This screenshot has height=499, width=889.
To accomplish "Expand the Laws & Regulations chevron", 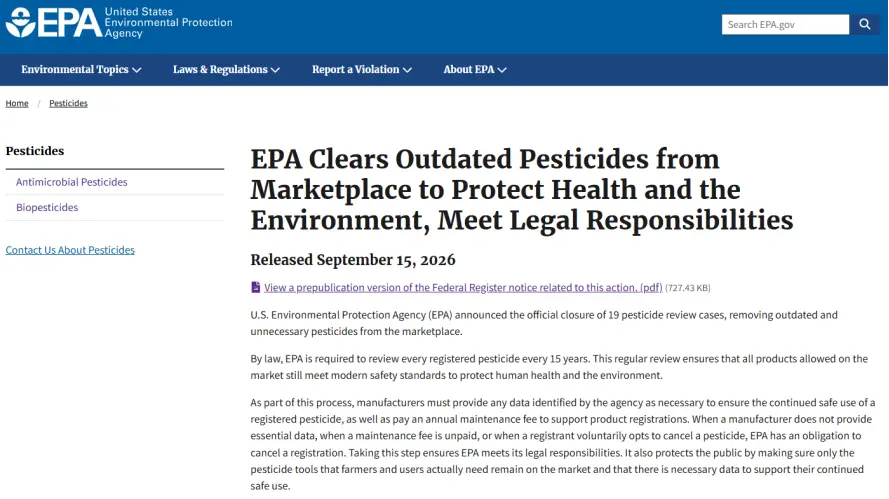I will coord(276,70).
